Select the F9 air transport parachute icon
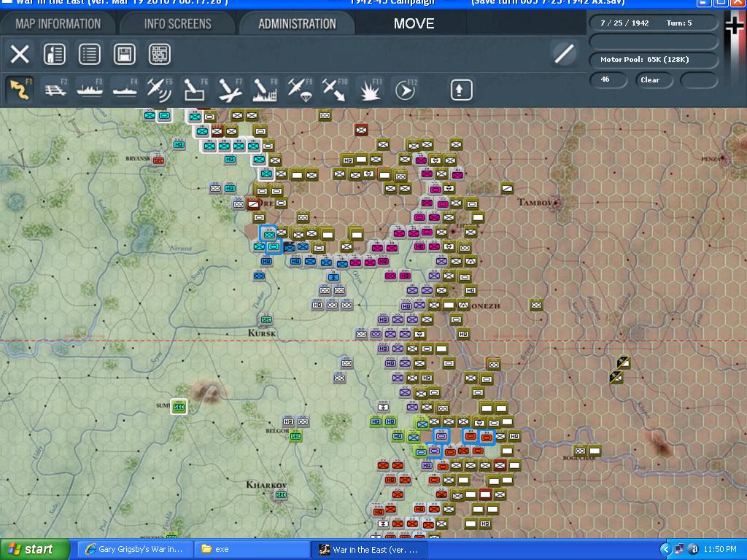This screenshot has height=560, width=747. (300, 90)
